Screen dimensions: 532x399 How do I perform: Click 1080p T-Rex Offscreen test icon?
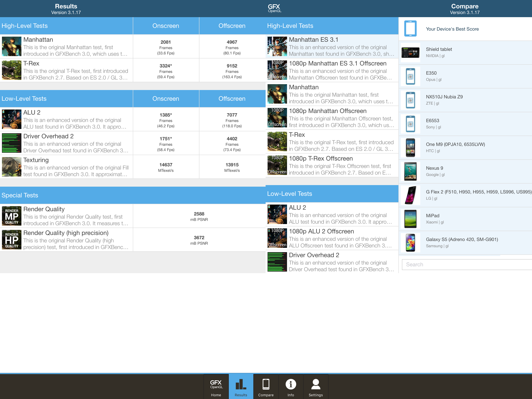click(x=277, y=165)
